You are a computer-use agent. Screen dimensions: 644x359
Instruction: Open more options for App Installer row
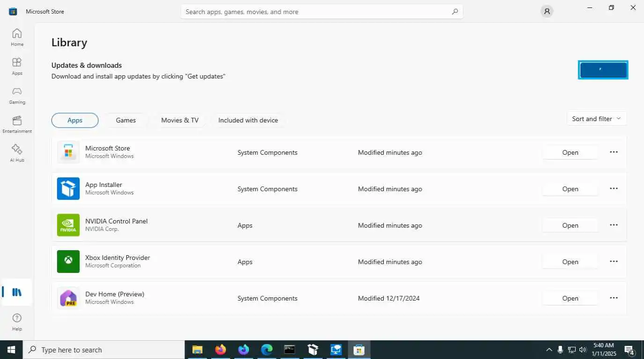(614, 188)
